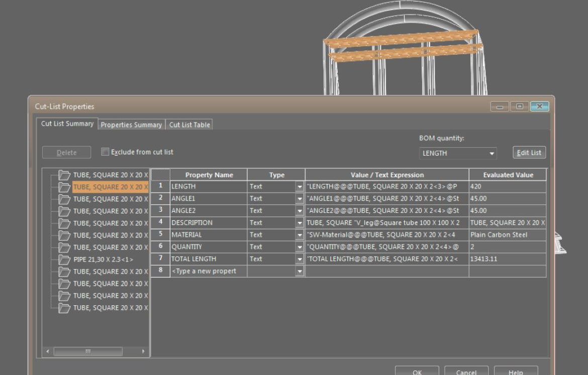This screenshot has width=588, height=375.
Task: Open the Type dropdown for LENGTH row
Action: click(x=300, y=187)
